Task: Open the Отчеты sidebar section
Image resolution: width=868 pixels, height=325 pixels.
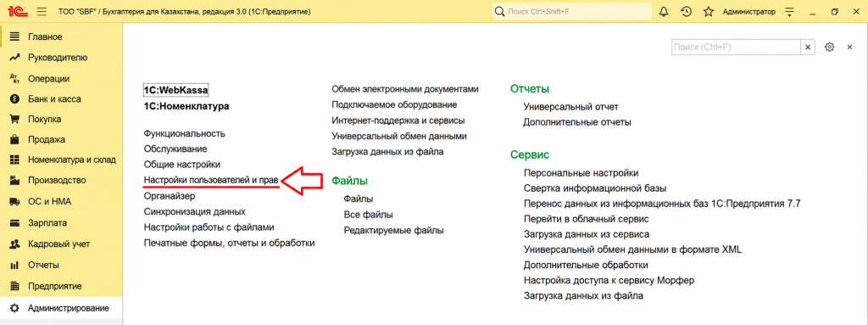Action: click(44, 265)
